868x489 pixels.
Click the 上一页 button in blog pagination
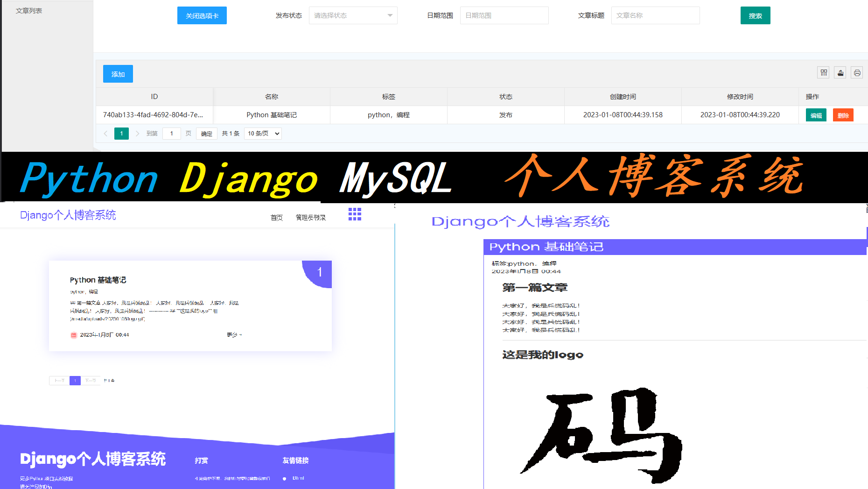(x=59, y=381)
